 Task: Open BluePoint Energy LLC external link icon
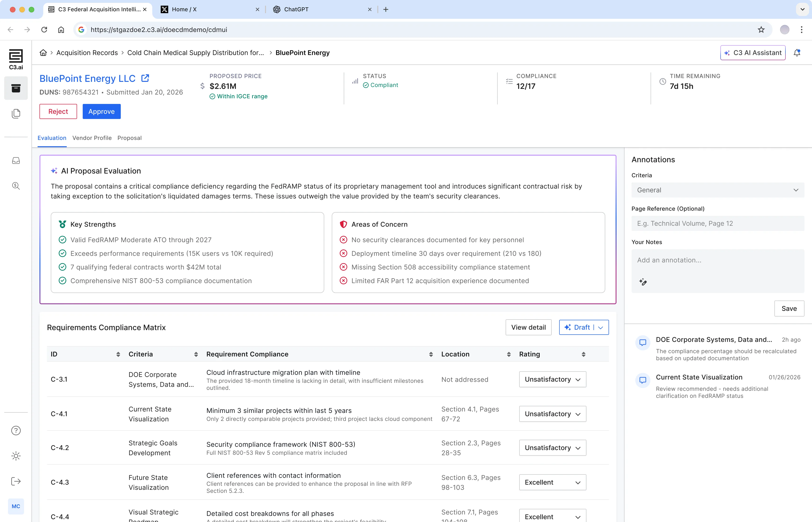click(x=145, y=78)
